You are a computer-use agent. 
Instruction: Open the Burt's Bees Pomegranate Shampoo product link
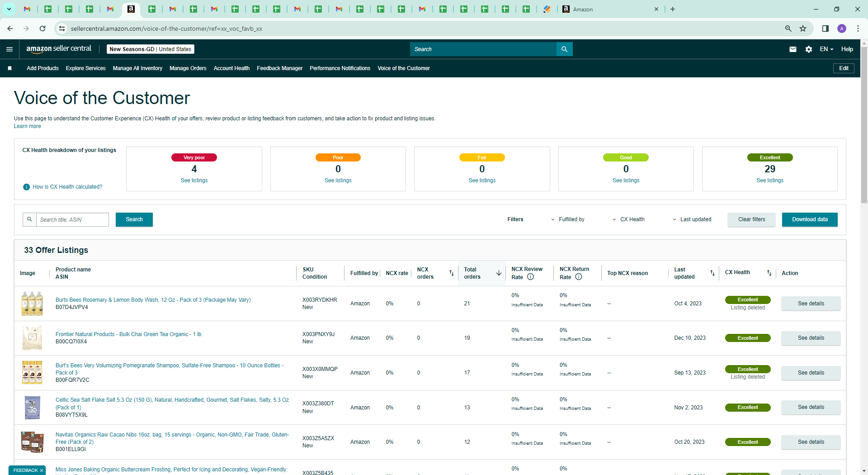[x=170, y=369]
